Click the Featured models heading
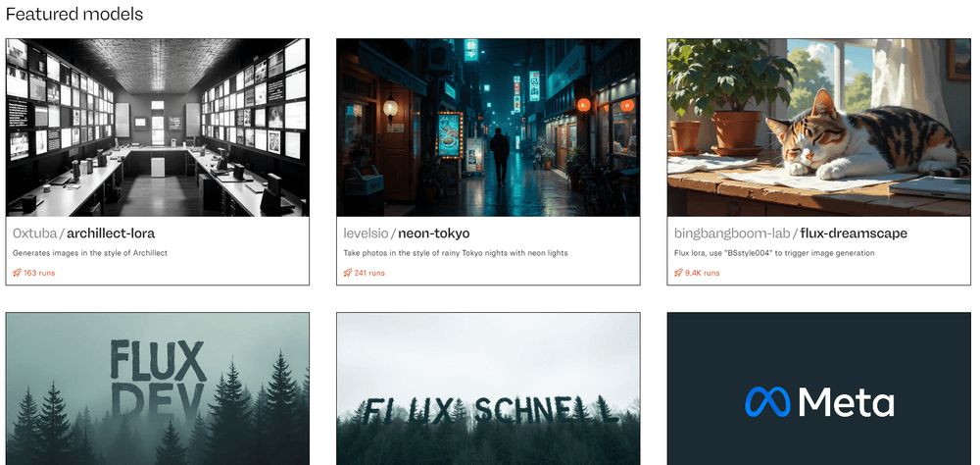Image resolution: width=980 pixels, height=465 pixels. (74, 14)
